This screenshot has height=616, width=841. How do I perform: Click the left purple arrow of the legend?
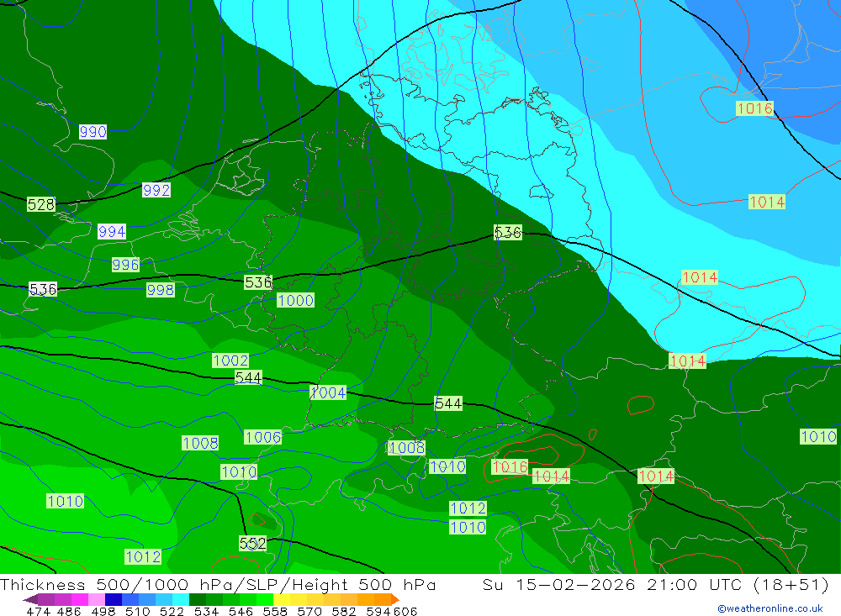(x=30, y=599)
